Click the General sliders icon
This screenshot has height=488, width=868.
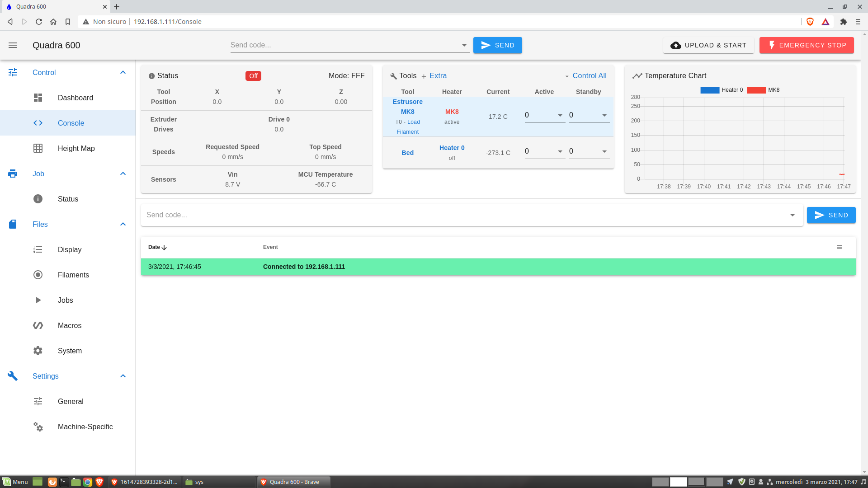click(38, 401)
